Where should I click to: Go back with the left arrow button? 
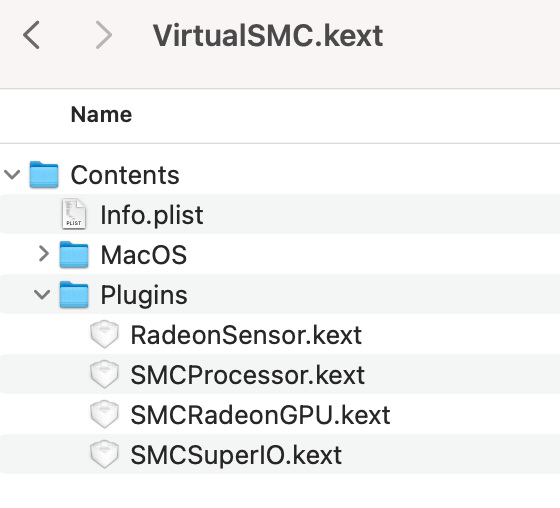tap(31, 35)
